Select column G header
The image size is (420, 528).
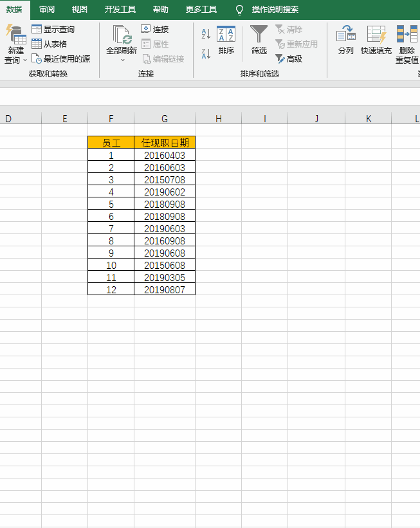(x=165, y=118)
